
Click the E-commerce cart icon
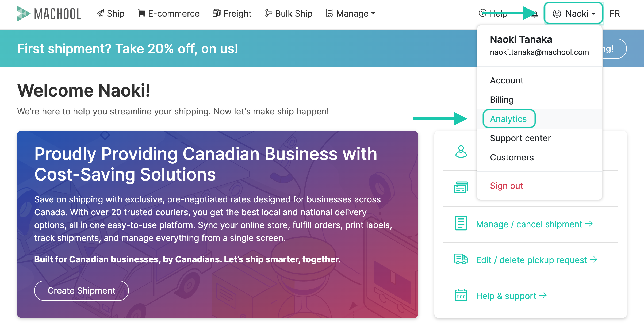(142, 13)
